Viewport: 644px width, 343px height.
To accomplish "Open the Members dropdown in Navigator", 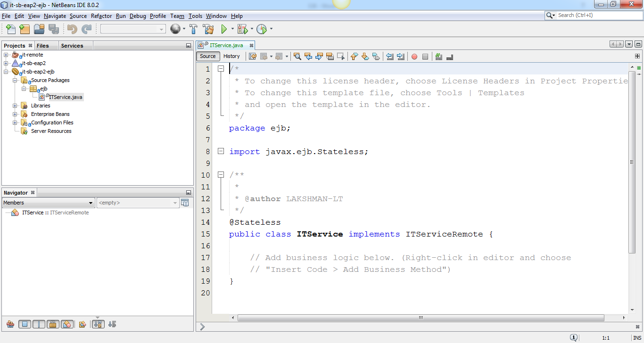I will click(49, 203).
